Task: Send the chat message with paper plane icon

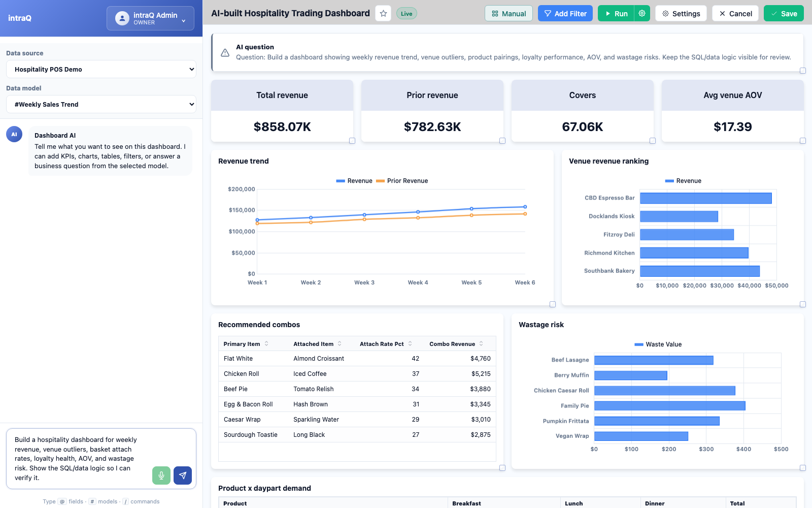Action: click(x=183, y=475)
